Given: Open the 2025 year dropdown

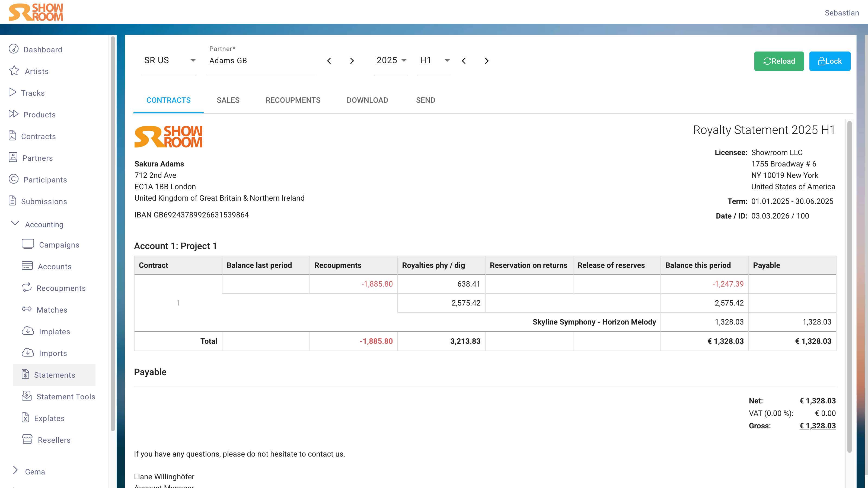Looking at the screenshot, I should pos(391,61).
